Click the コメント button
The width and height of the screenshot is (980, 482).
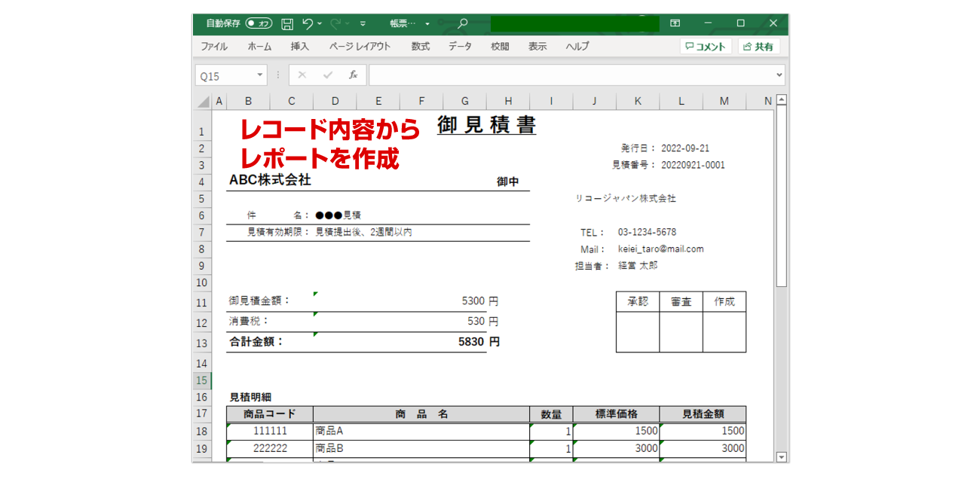[x=706, y=46]
